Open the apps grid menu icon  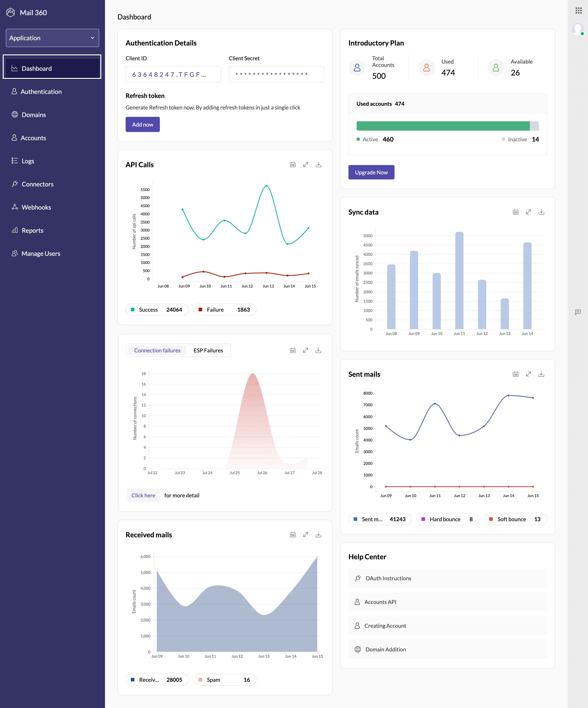click(578, 10)
